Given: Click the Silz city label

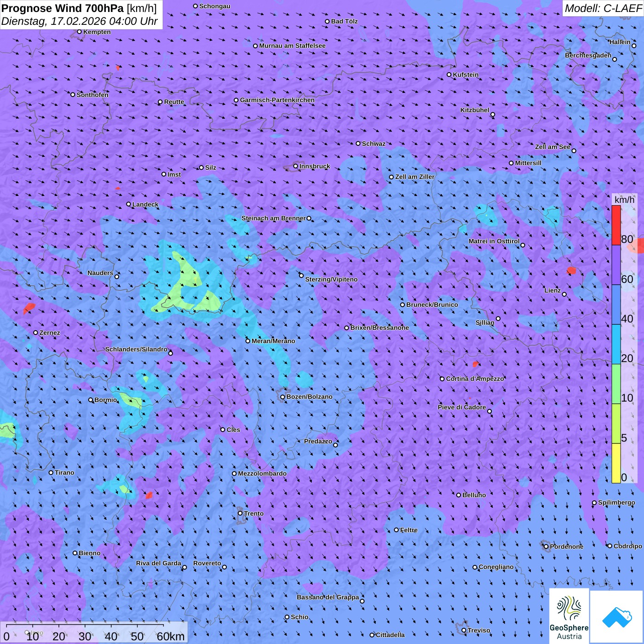Looking at the screenshot, I should pos(210,167).
